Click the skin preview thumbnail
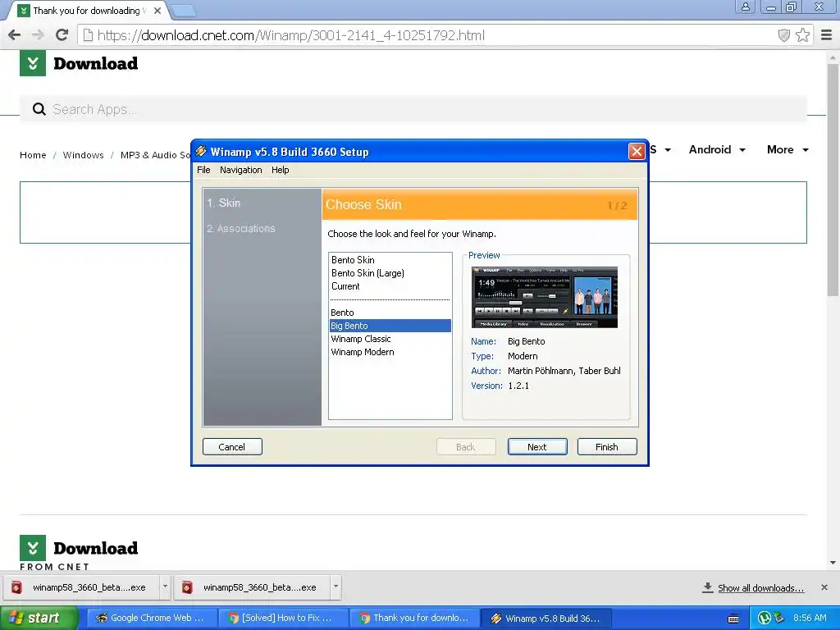 tap(545, 297)
